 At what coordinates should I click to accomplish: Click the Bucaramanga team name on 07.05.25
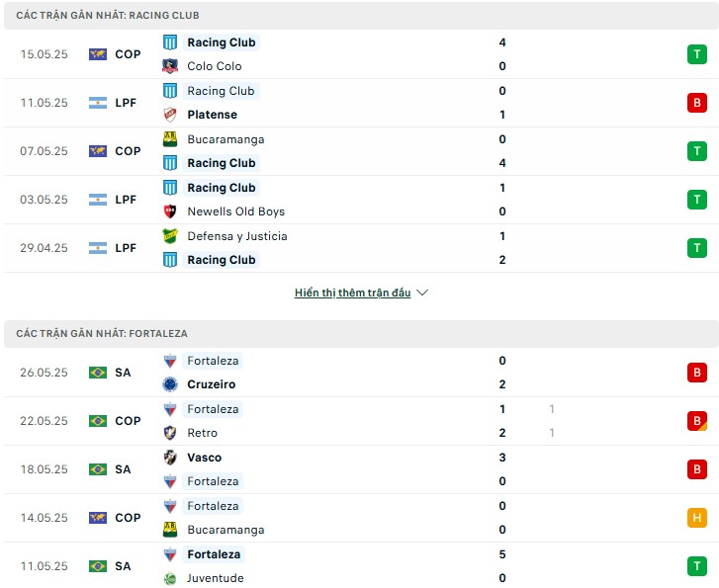pos(225,139)
